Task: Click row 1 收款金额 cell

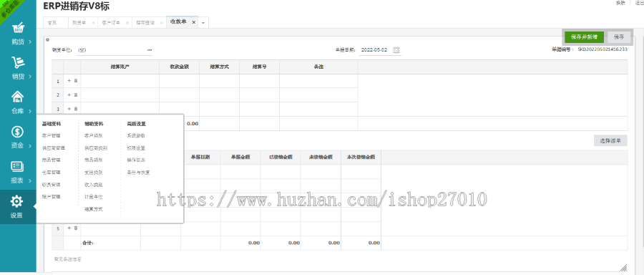Action: click(x=179, y=81)
